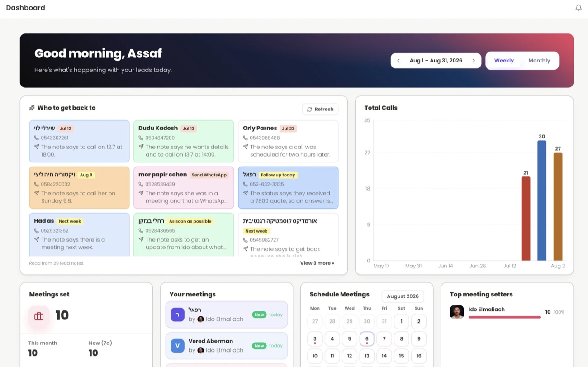Open the Had as lead card

pos(79,234)
